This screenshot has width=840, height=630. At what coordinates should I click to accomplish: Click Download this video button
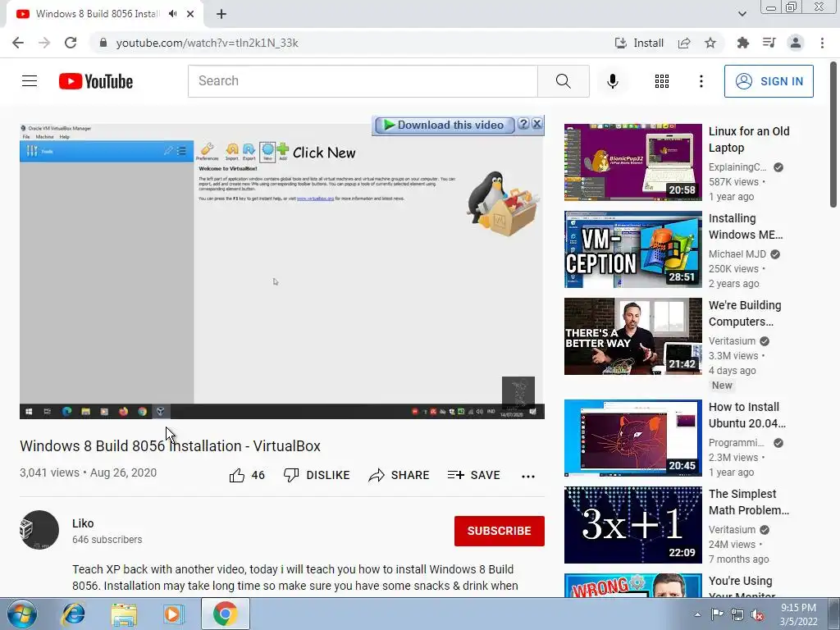tap(444, 125)
